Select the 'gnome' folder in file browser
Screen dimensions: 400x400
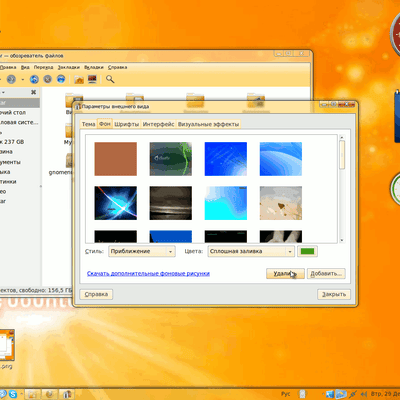coord(61,164)
